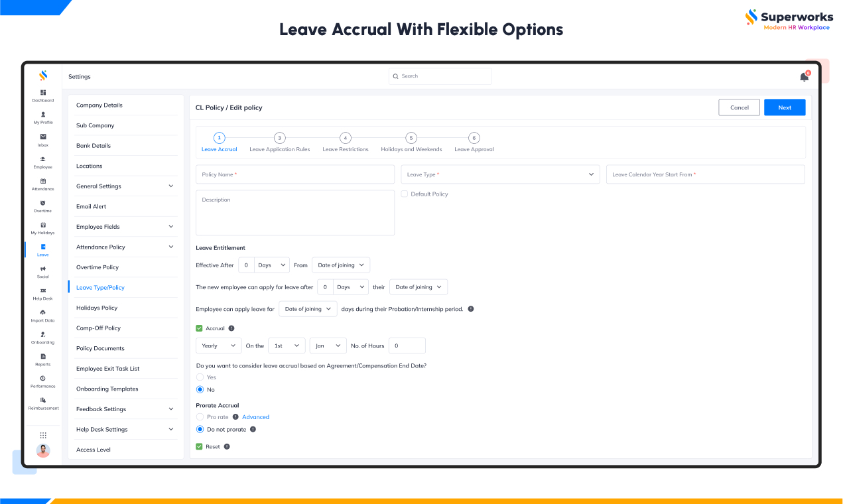843x504 pixels.
Task: Open the Overtime sidebar icon
Action: pyautogui.click(x=43, y=203)
